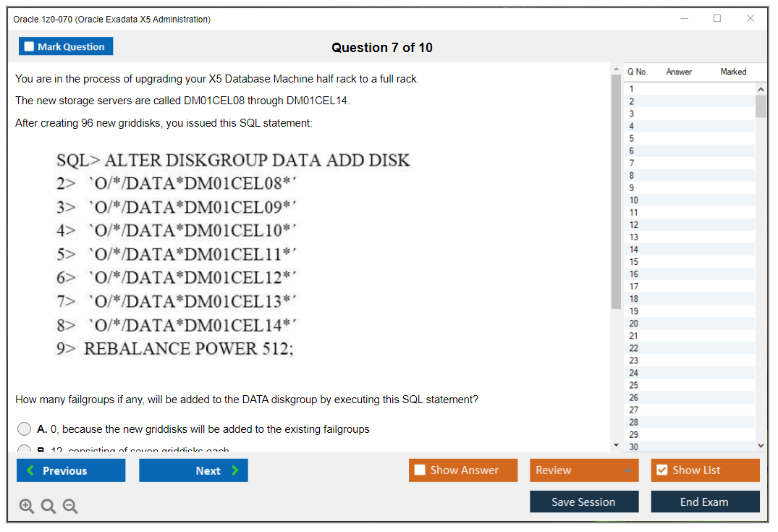Click the zoom out magnifier icon
778x532 pixels.
pyautogui.click(x=70, y=507)
